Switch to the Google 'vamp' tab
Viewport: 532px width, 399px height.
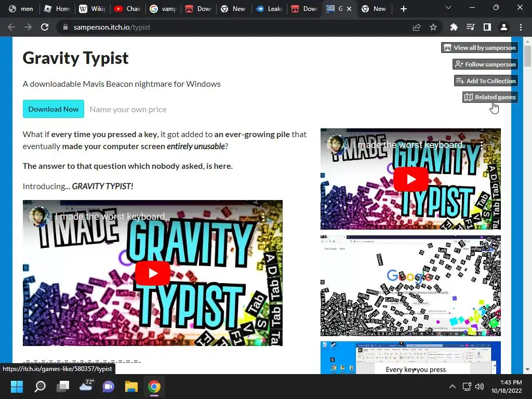pos(163,9)
